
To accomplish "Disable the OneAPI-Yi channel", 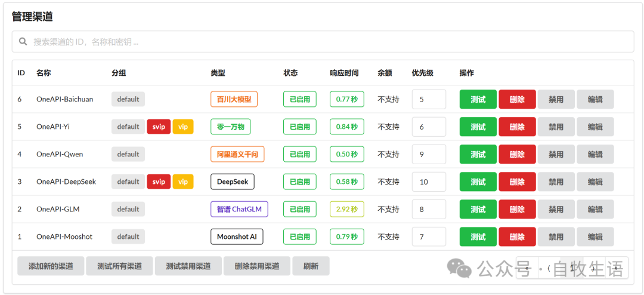I will click(x=556, y=127).
